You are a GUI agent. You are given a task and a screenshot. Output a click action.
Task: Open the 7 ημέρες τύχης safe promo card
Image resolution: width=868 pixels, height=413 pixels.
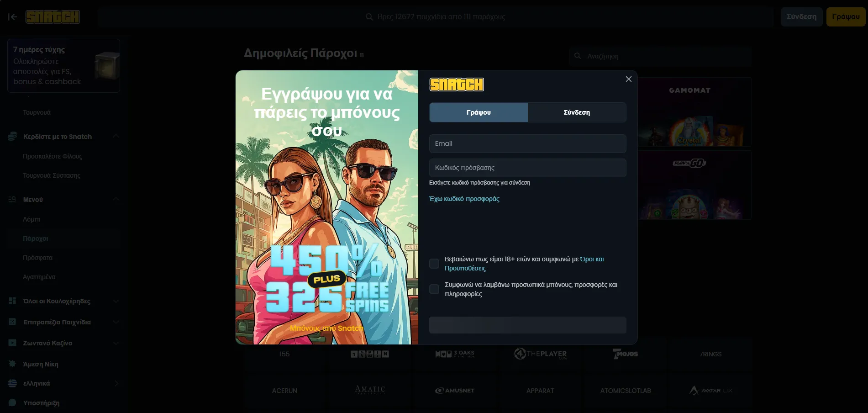(x=63, y=66)
